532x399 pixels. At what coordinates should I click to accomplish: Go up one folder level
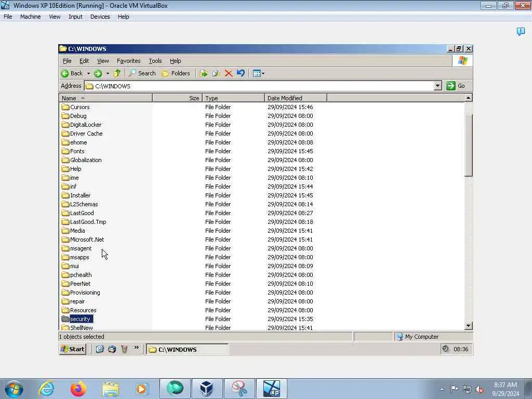tap(117, 73)
